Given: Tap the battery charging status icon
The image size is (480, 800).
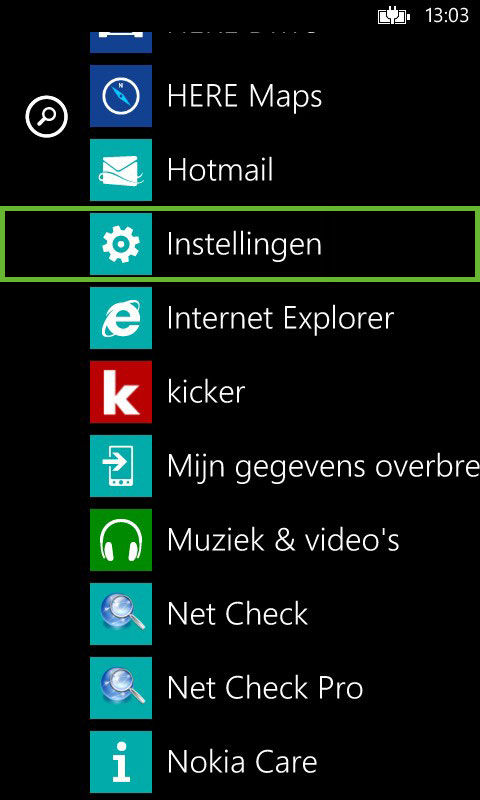Looking at the screenshot, I should [x=394, y=17].
